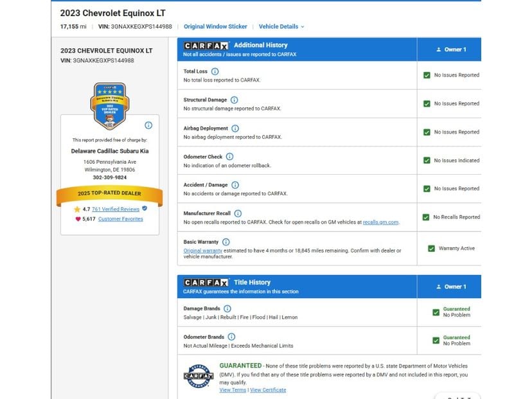The width and height of the screenshot is (532, 399).
Task: Click the Accident / Damage green checkmark
Action: (427, 189)
